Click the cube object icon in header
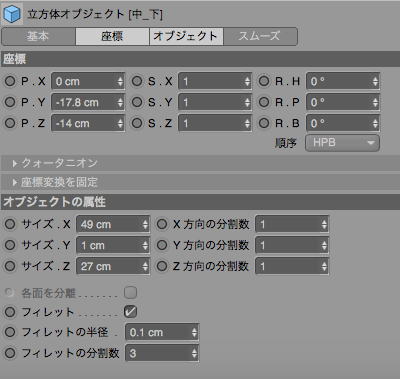This screenshot has height=379, width=400. 12,14
